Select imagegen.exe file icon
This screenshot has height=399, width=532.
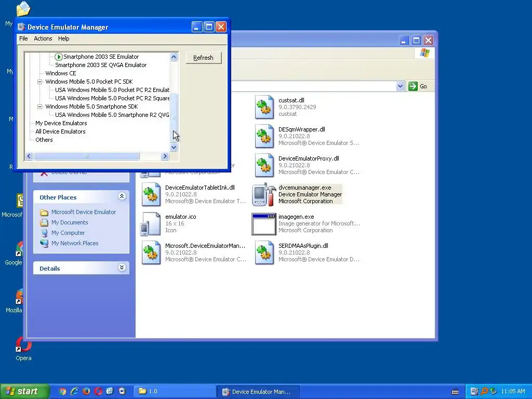coord(263,224)
